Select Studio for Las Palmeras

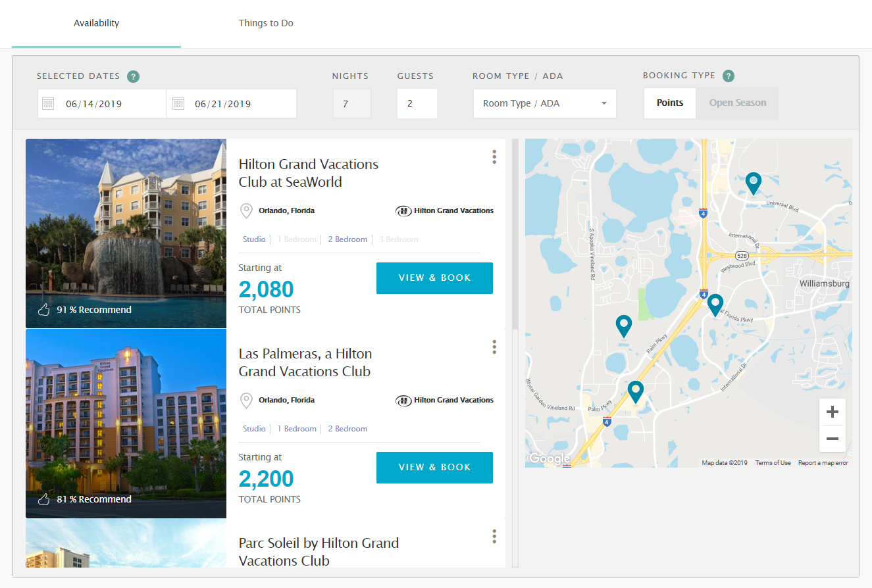[254, 429]
